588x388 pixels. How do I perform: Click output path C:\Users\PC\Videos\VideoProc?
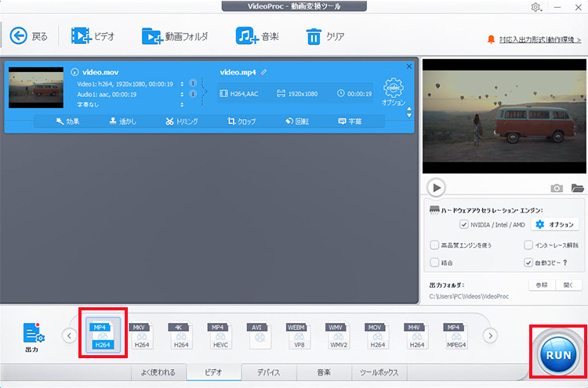[469, 296]
